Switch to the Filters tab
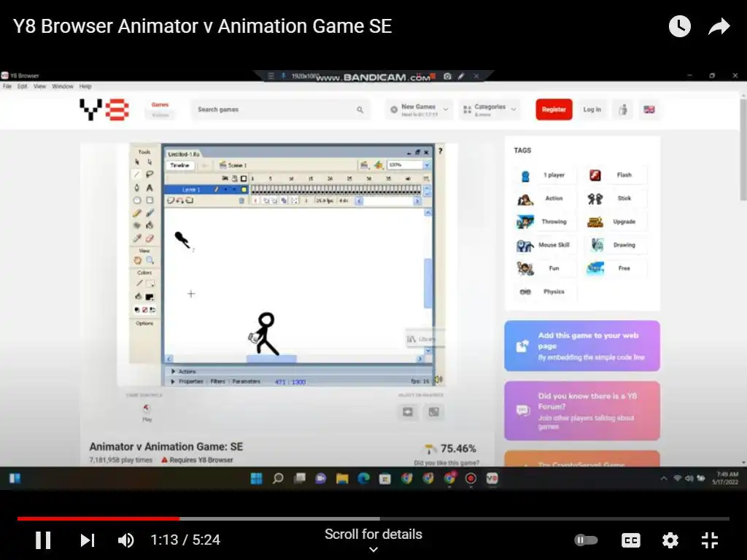747x560 pixels. (217, 381)
